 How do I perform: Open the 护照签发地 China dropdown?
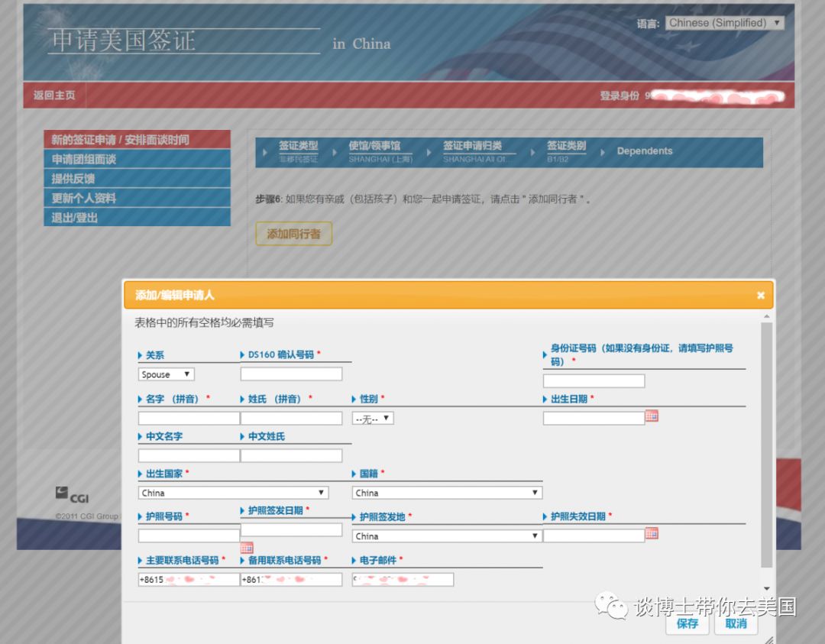coord(447,536)
